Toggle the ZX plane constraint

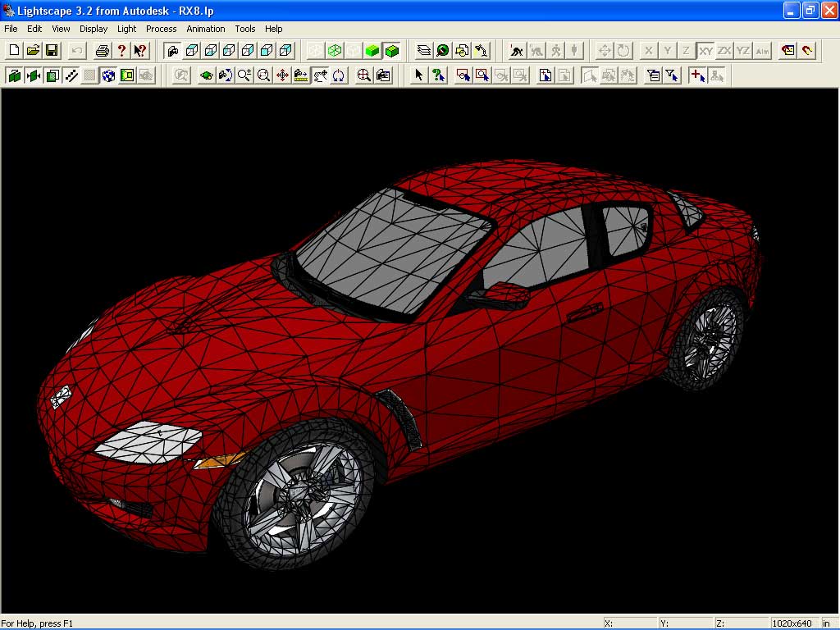[724, 51]
